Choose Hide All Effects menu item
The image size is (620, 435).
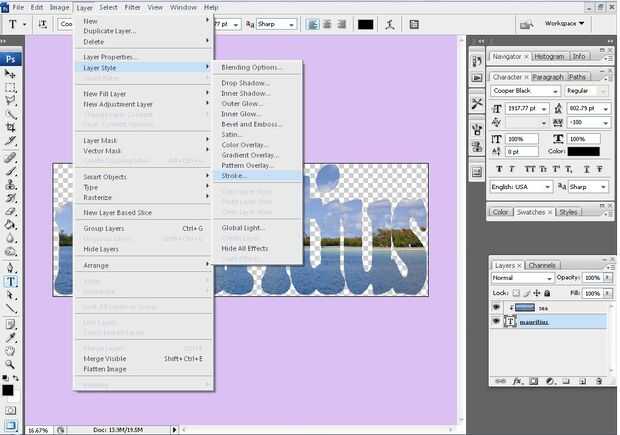pyautogui.click(x=245, y=248)
